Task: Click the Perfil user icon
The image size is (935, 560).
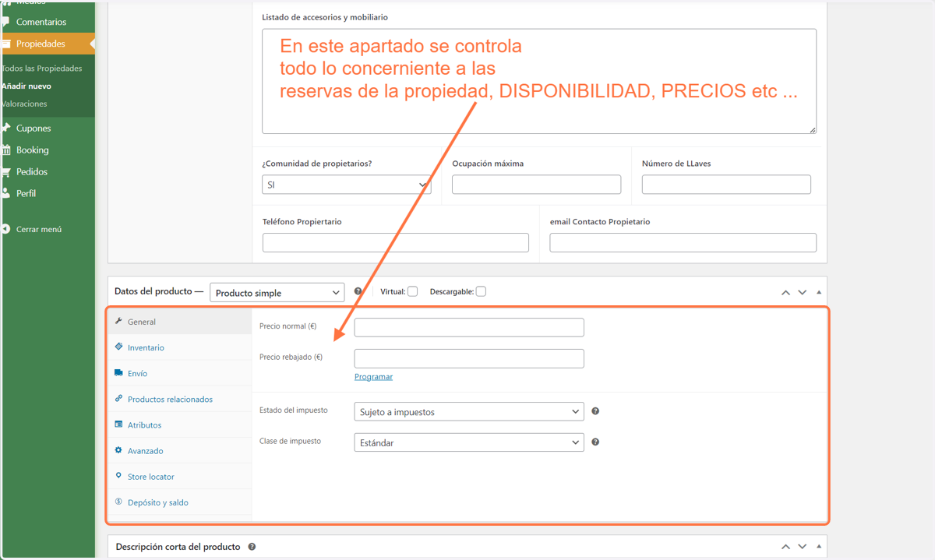Action: click(5, 193)
